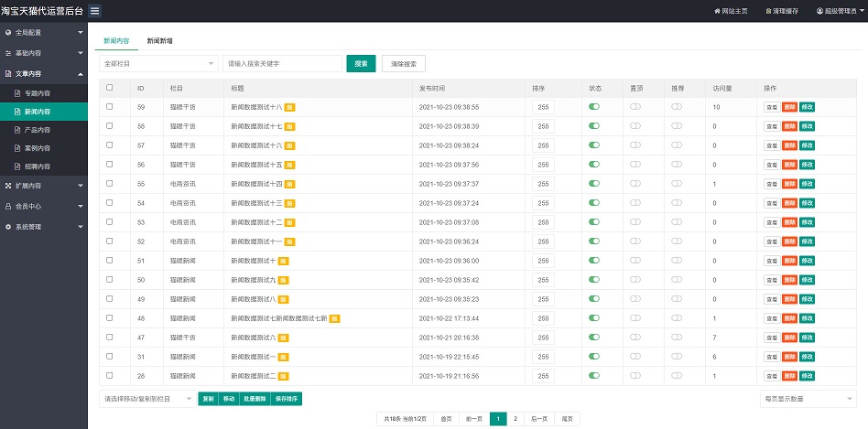Disable the 状态 switch for ID 59
868x429 pixels.
(x=594, y=107)
